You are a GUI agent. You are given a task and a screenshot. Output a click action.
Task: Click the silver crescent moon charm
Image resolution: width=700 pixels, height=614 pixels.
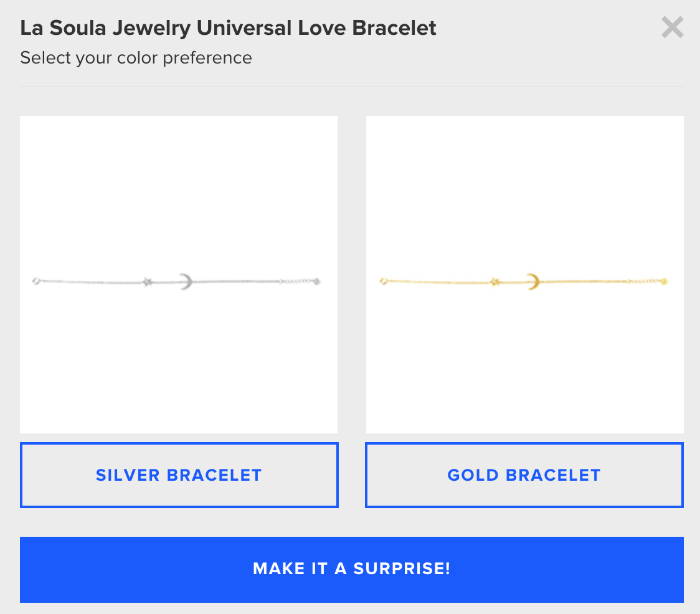(186, 281)
